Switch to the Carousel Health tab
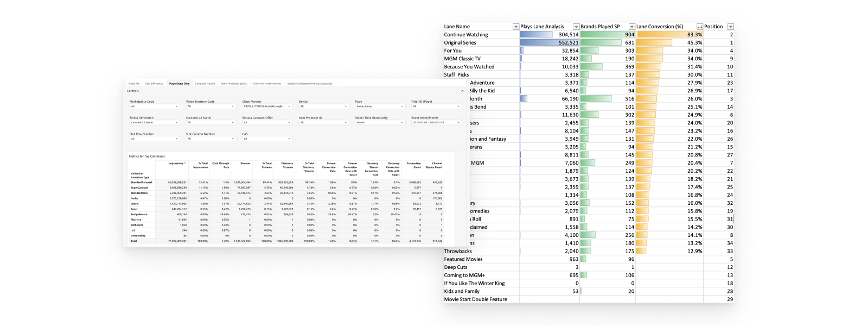868x326 pixels. [205, 84]
